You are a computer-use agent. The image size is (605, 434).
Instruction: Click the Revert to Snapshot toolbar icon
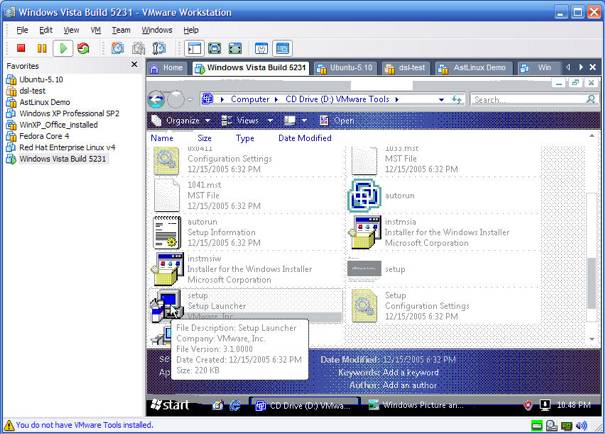pyautogui.click(x=139, y=48)
